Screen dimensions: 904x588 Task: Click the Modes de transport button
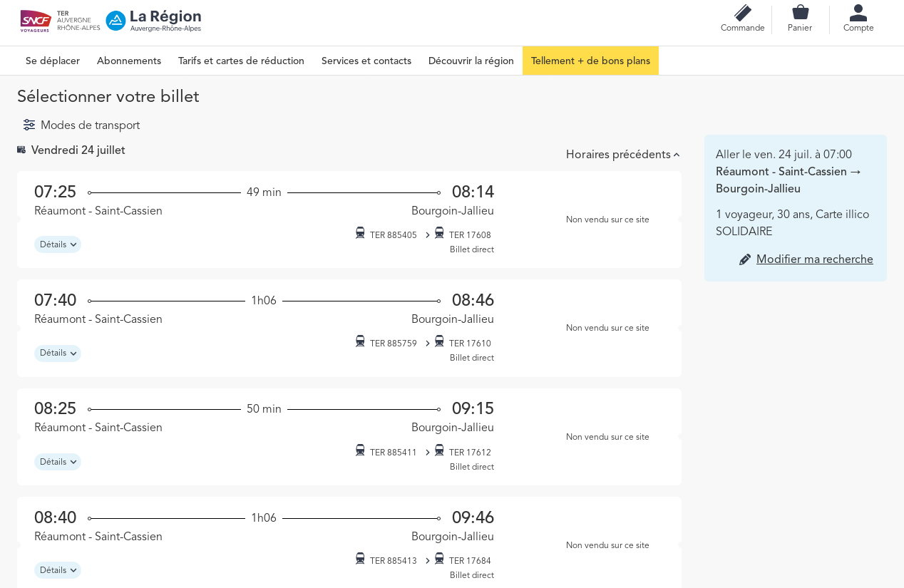[81, 125]
